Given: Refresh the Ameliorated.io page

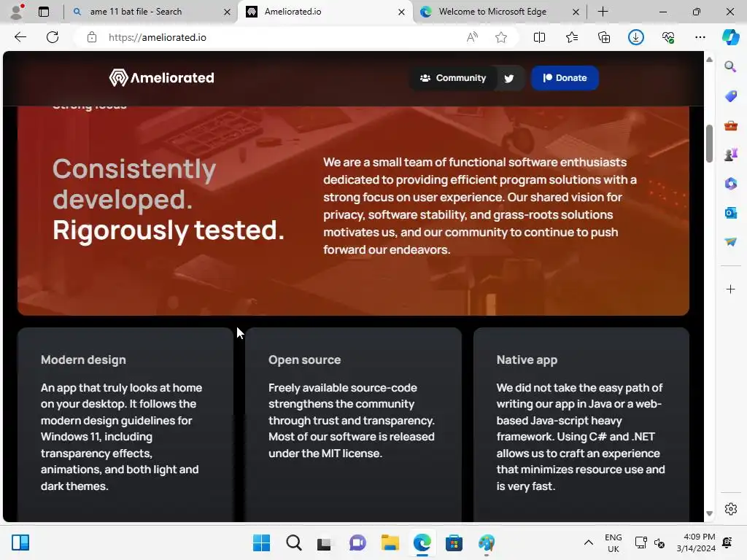Looking at the screenshot, I should pyautogui.click(x=53, y=37).
